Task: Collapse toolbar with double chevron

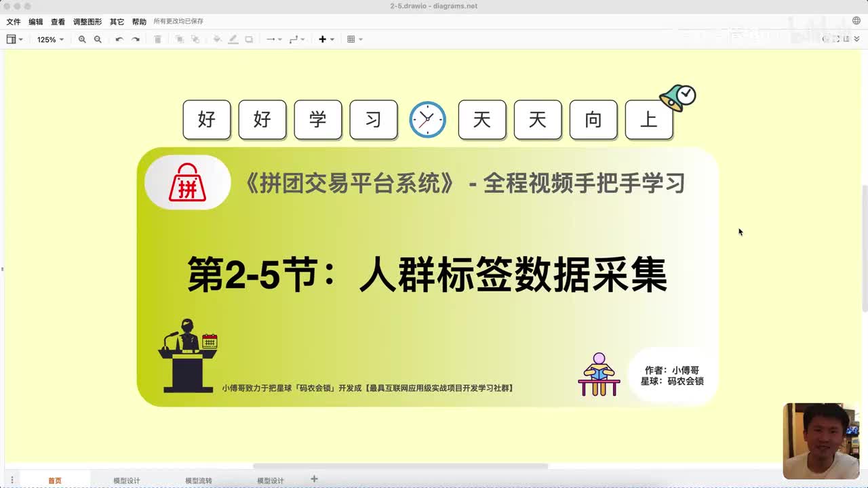Action: 856,39
